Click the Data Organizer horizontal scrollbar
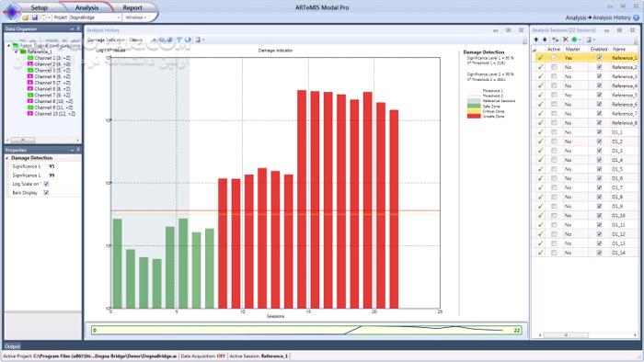Viewport: 644px width, 362px height. click(42, 141)
